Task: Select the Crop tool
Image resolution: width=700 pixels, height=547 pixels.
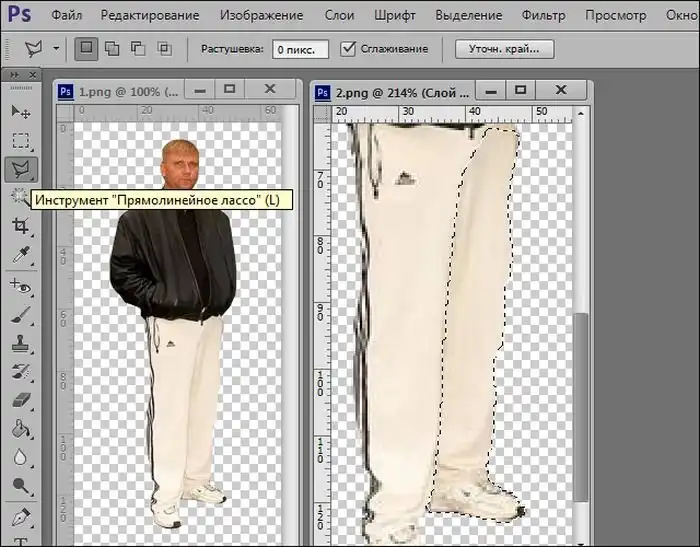Action: (20, 227)
